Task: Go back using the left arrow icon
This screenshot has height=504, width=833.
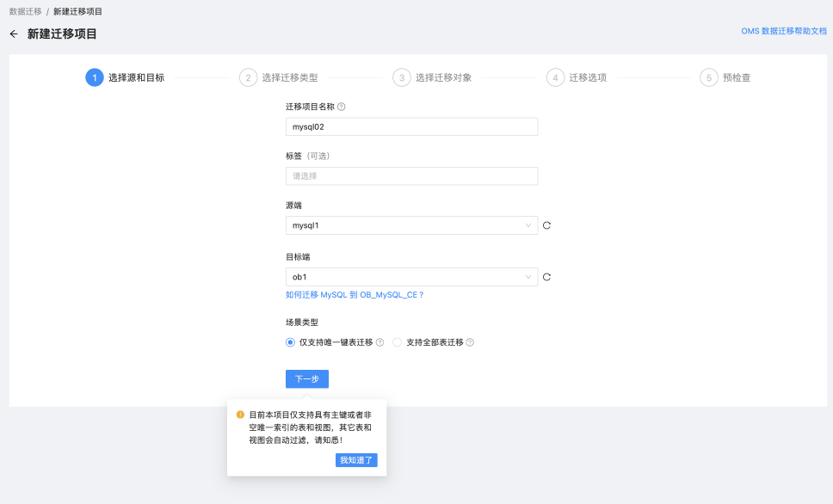Action: click(x=14, y=34)
